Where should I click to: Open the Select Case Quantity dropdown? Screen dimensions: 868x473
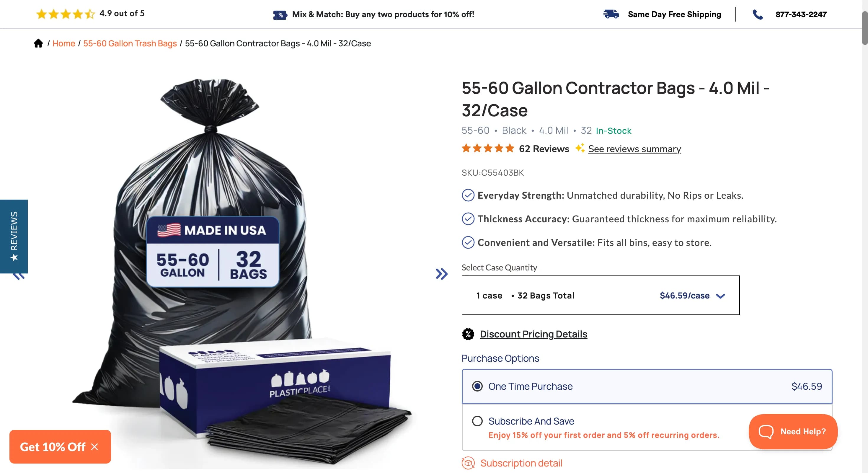pyautogui.click(x=600, y=295)
